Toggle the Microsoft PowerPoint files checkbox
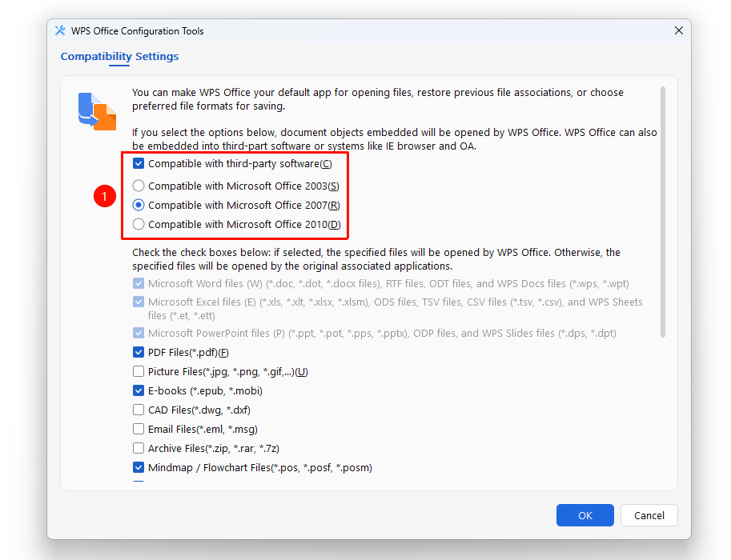The image size is (731, 560). point(139,333)
